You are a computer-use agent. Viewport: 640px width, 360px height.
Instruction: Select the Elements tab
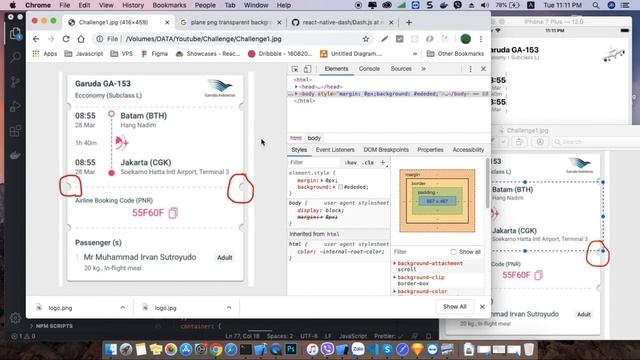[x=336, y=69]
